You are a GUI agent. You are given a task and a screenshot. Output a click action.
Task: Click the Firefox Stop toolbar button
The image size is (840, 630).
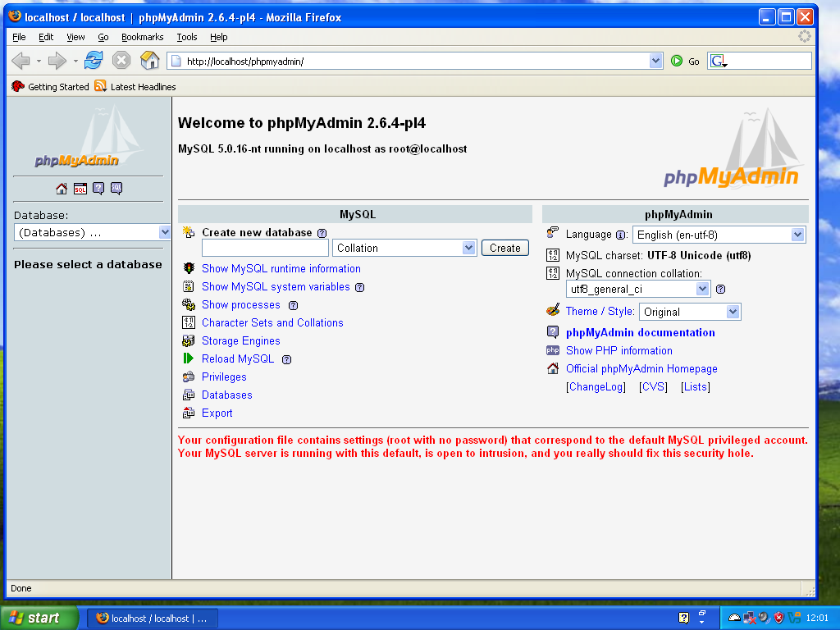(x=121, y=61)
